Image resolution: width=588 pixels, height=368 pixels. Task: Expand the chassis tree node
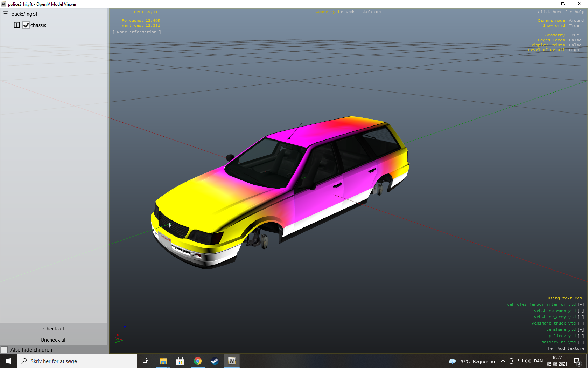[17, 25]
